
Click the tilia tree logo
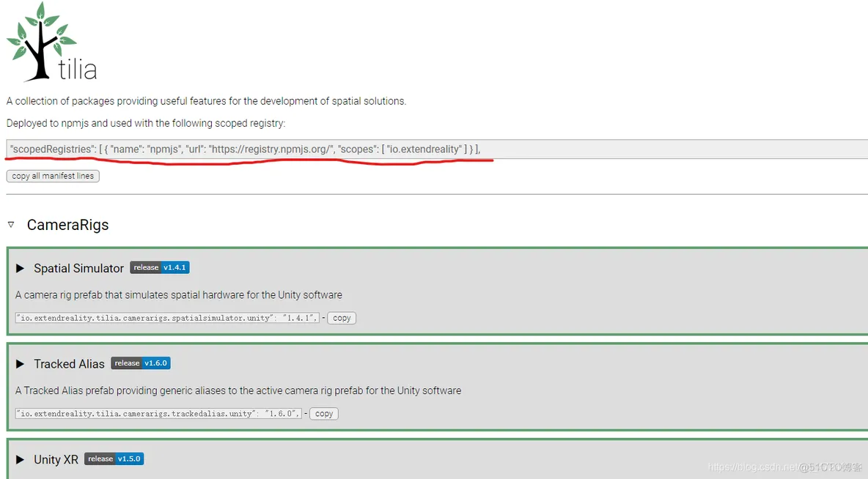pyautogui.click(x=51, y=42)
